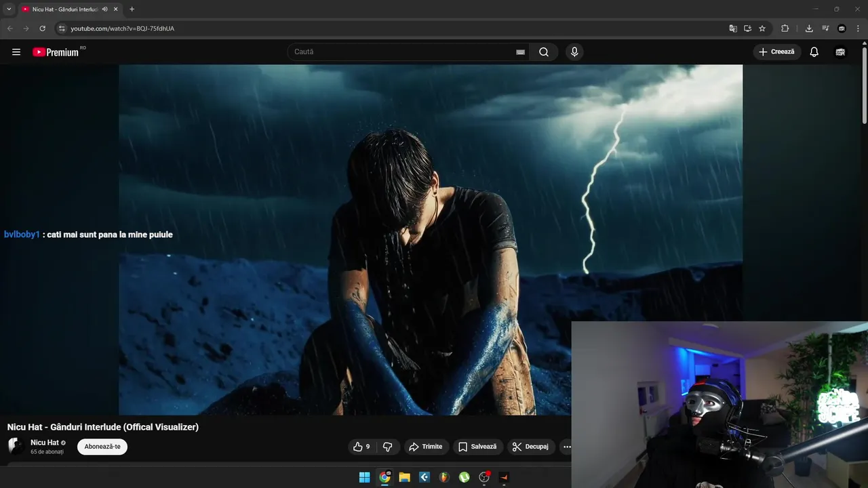
Task: Open uTorrent from taskbar
Action: [465, 477]
